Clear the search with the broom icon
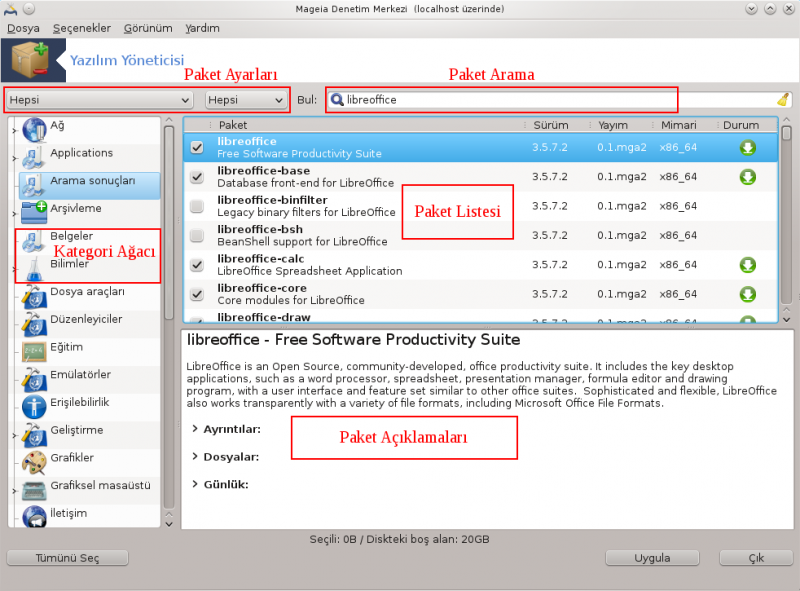800x591 pixels. click(x=783, y=100)
